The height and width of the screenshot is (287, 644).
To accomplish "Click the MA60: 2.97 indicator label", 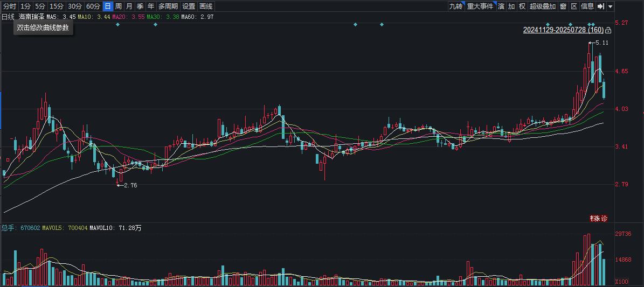I will (x=197, y=17).
